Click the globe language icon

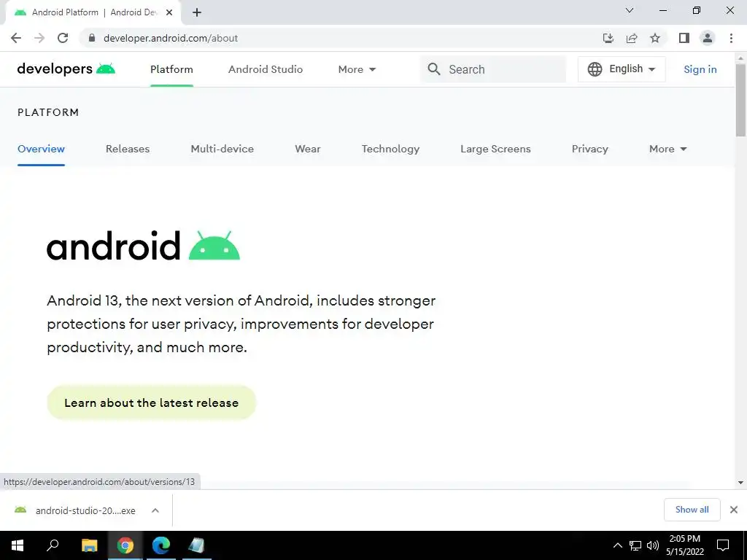pyautogui.click(x=595, y=69)
